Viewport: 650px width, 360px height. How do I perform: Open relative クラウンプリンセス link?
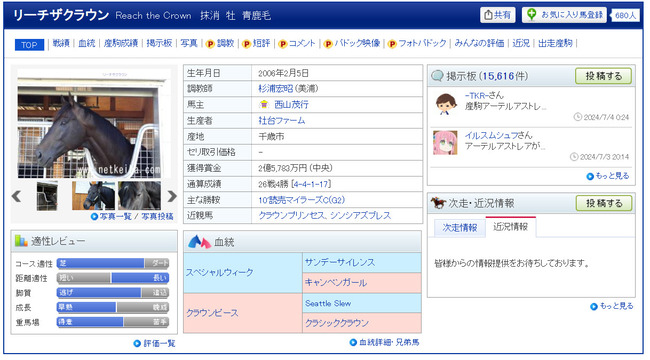[290, 216]
